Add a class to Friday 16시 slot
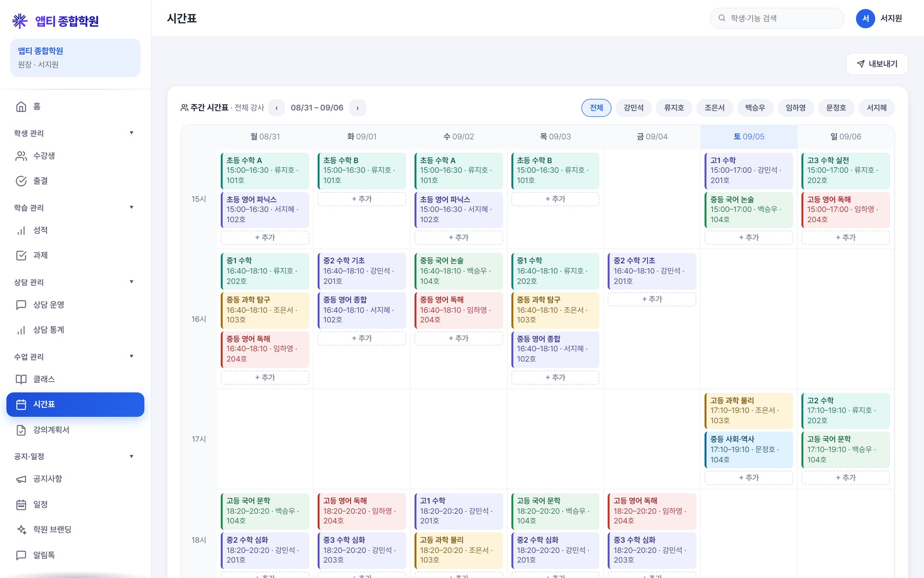The height and width of the screenshot is (578, 924). point(652,299)
